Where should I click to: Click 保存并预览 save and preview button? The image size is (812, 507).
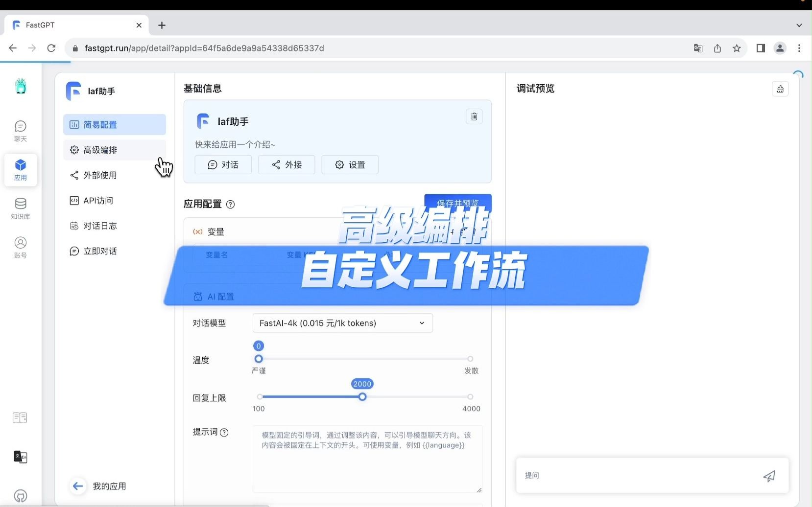click(458, 203)
